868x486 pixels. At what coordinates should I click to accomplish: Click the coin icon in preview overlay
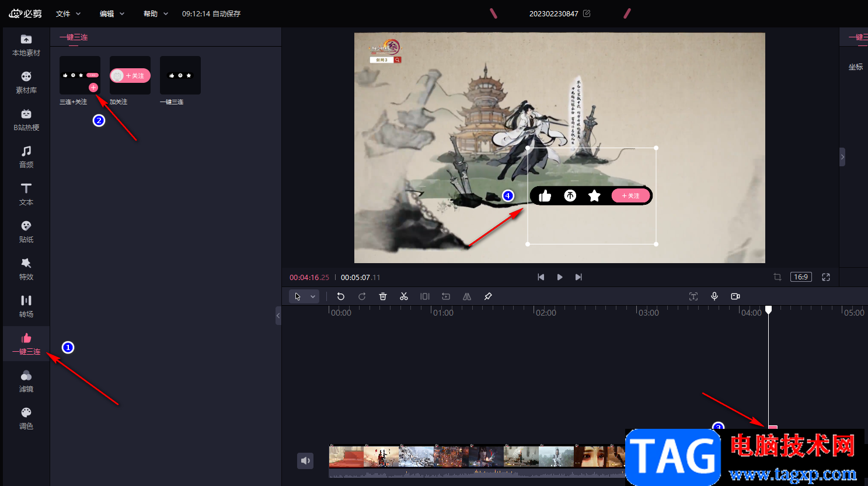(570, 196)
